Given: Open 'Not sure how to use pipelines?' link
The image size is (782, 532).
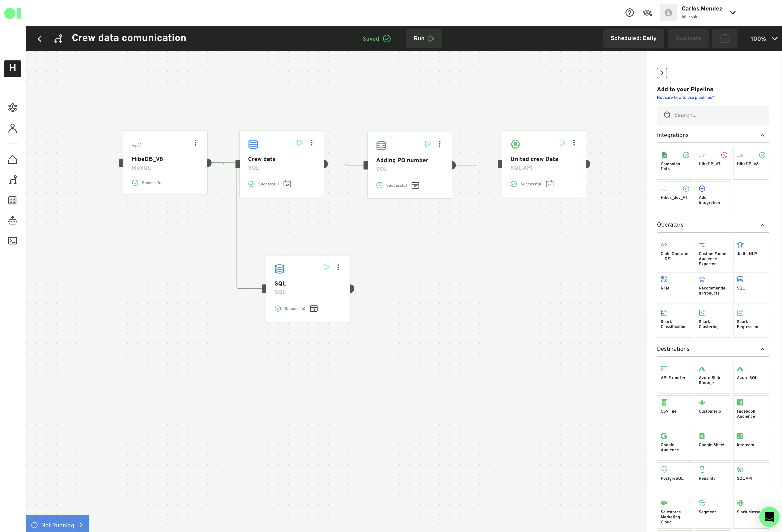Looking at the screenshot, I should point(685,98).
